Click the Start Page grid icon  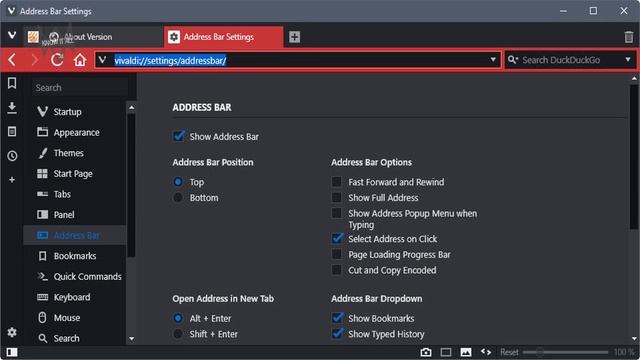click(x=42, y=173)
